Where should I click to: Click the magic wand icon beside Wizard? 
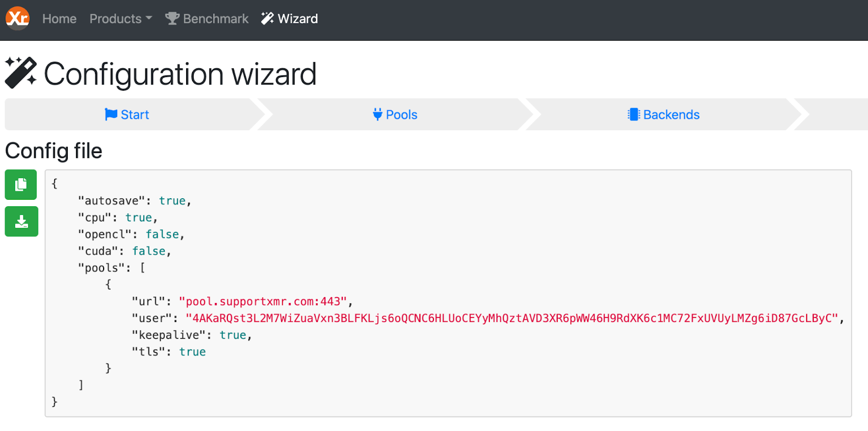coord(267,18)
